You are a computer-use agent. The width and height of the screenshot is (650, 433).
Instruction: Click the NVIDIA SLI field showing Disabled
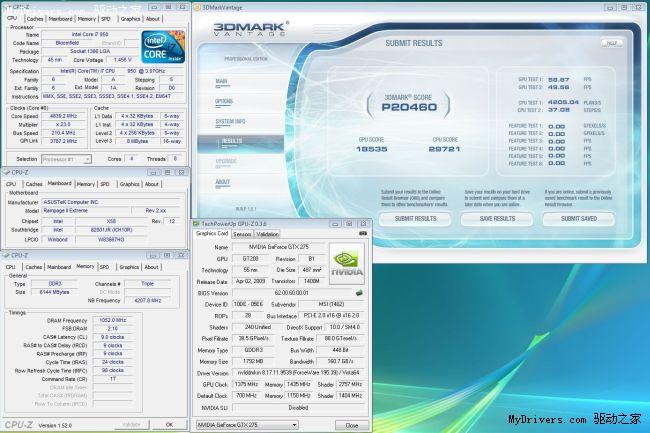[298, 408]
